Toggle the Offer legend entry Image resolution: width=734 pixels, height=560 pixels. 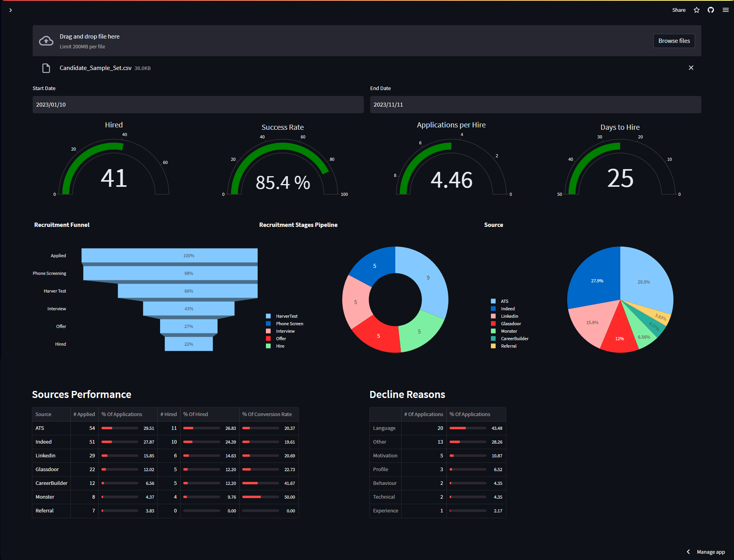pyautogui.click(x=276, y=339)
